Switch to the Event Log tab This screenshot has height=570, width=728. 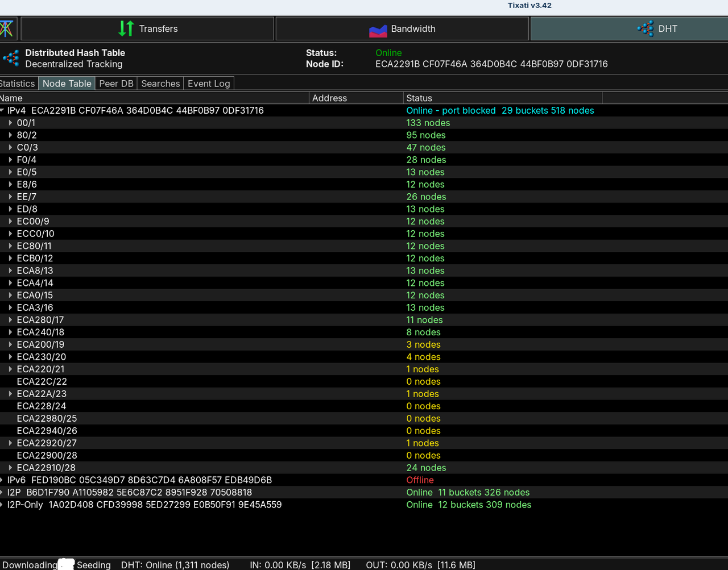coord(209,84)
